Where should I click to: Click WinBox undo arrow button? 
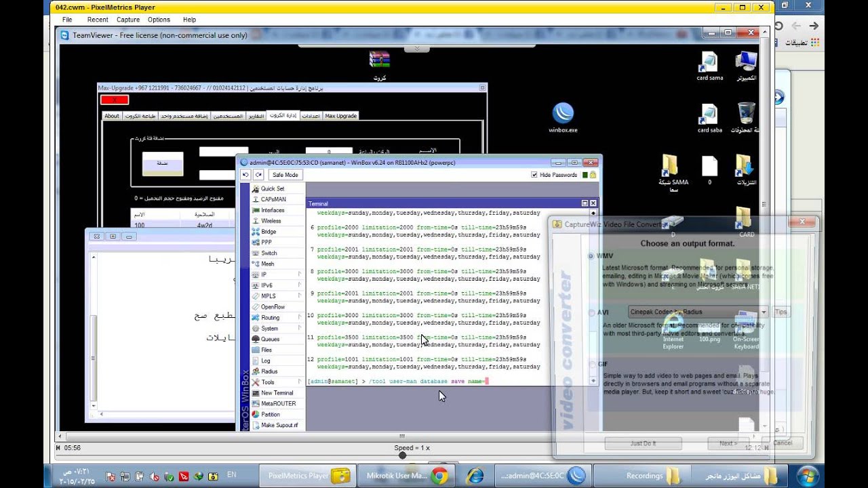(245, 175)
